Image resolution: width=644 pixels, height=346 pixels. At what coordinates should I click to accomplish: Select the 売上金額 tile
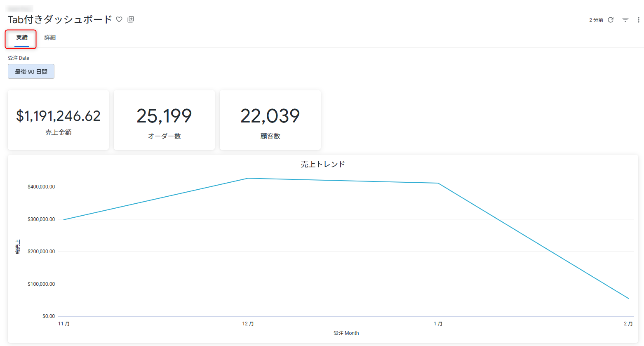click(58, 120)
